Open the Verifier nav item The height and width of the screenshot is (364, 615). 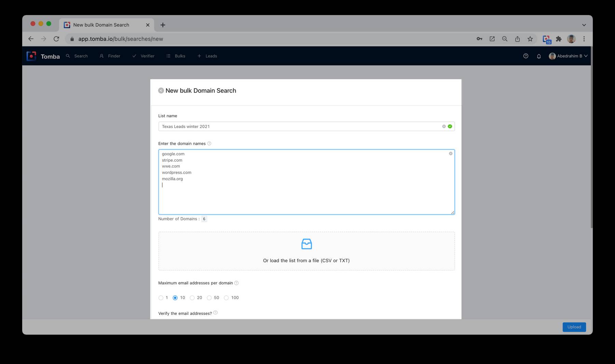coord(143,56)
